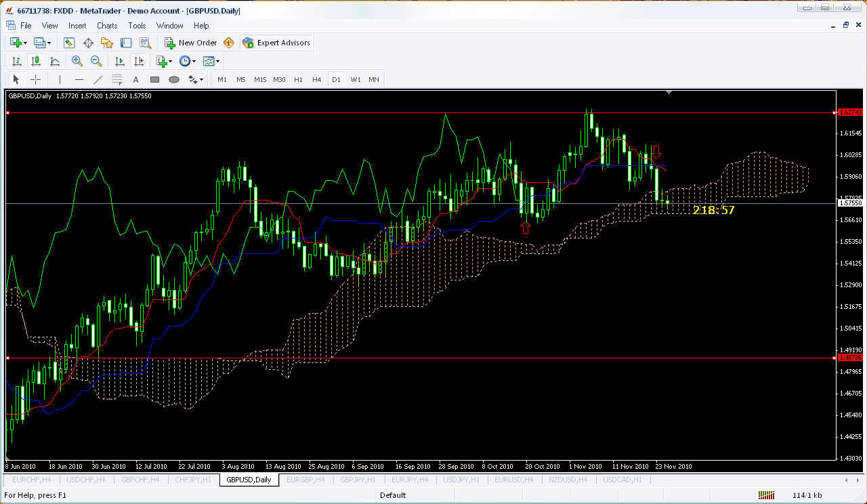Screen dimensions: 867x504
Task: Switch timeframe to W1
Action: [356, 79]
